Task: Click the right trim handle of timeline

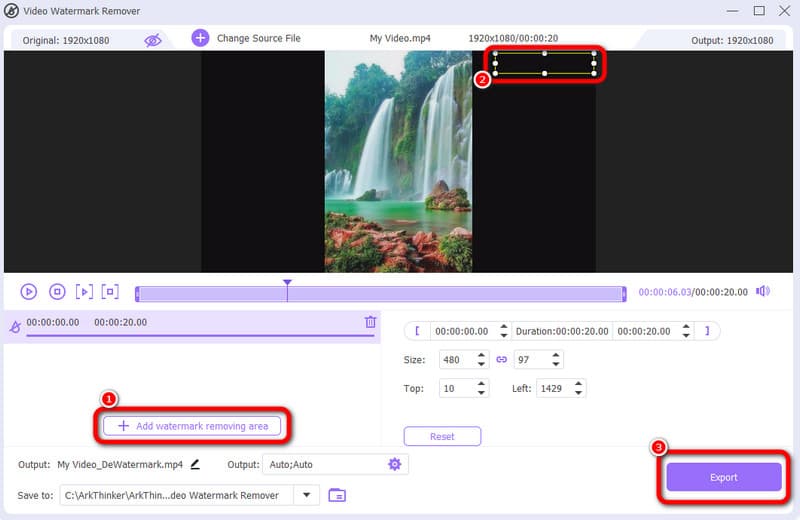Action: pyautogui.click(x=624, y=294)
